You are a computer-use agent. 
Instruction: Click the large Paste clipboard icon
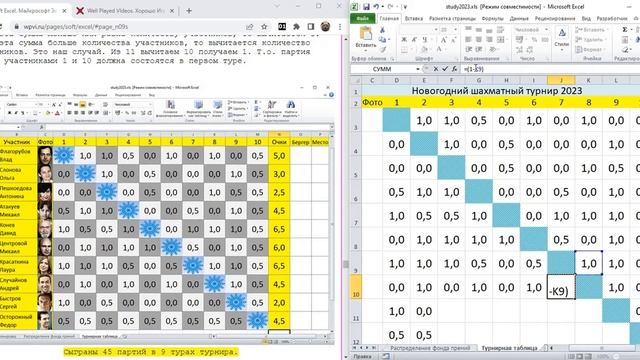click(366, 33)
